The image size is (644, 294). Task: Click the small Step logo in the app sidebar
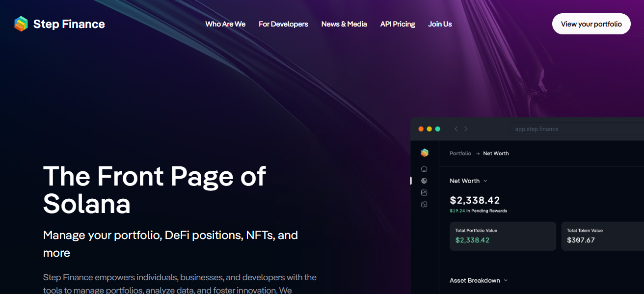425,153
